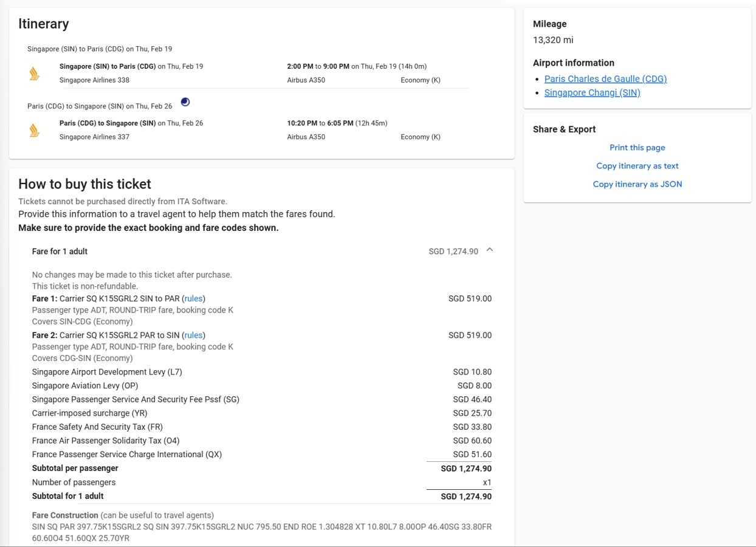The width and height of the screenshot is (756, 547).
Task: Open the rules link for Fare 2
Action: [x=193, y=335]
